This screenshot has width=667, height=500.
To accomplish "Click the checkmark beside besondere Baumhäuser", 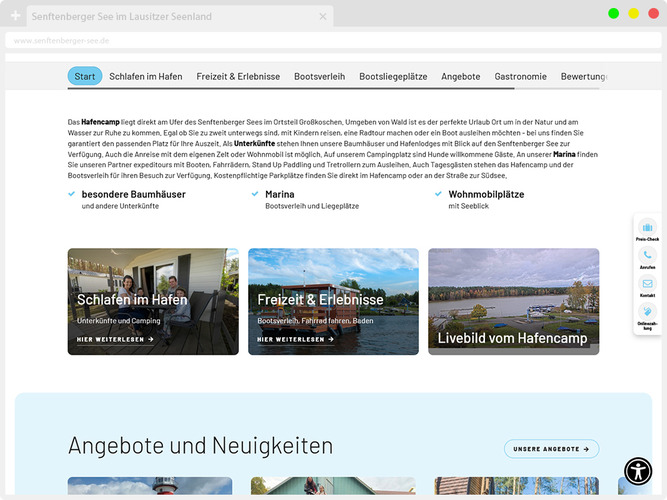I will 72,194.
